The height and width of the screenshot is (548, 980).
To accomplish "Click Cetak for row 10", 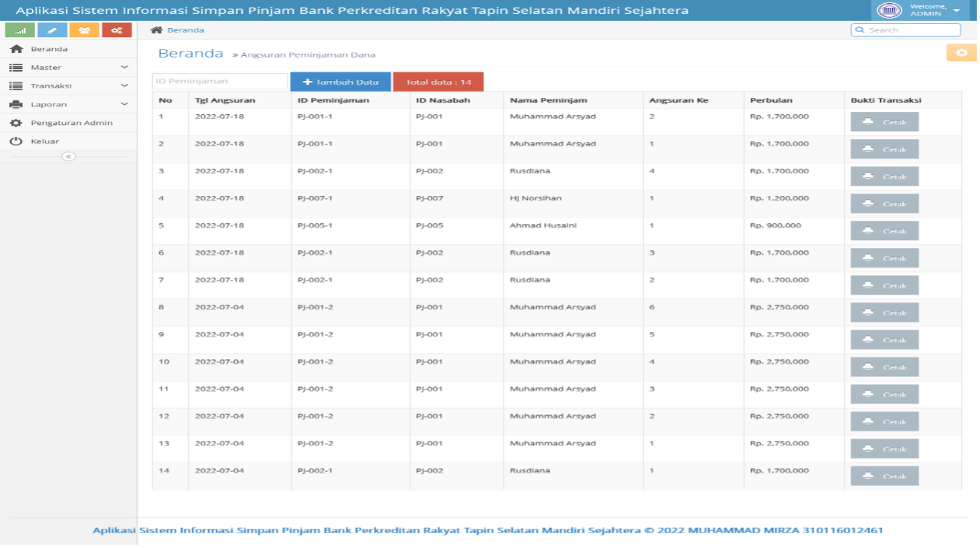I will click(x=884, y=367).
